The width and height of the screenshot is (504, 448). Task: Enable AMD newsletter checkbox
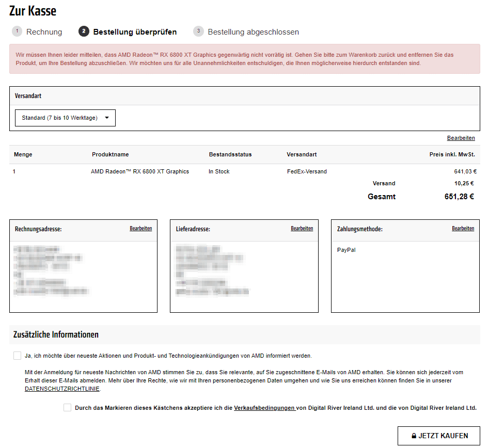pos(18,356)
